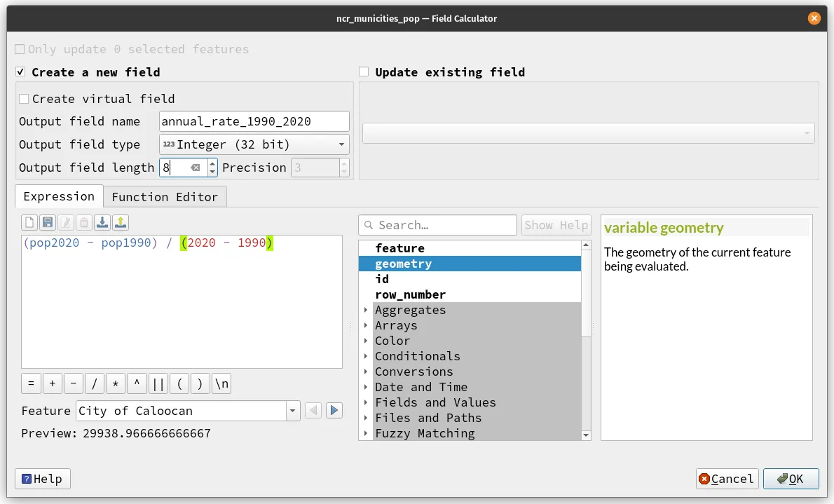Open the Output field type dropdown
The image size is (834, 504).
[254, 144]
